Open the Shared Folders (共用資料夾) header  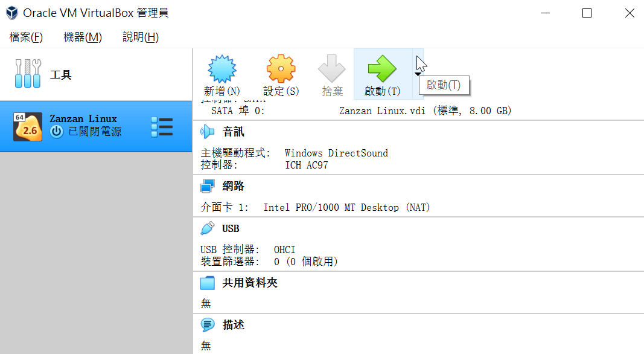click(250, 283)
